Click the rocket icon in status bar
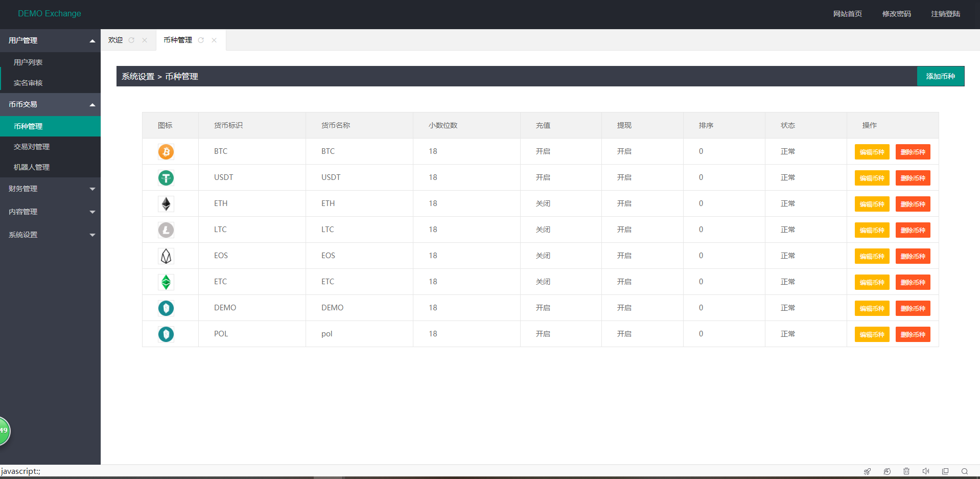 [x=867, y=471]
